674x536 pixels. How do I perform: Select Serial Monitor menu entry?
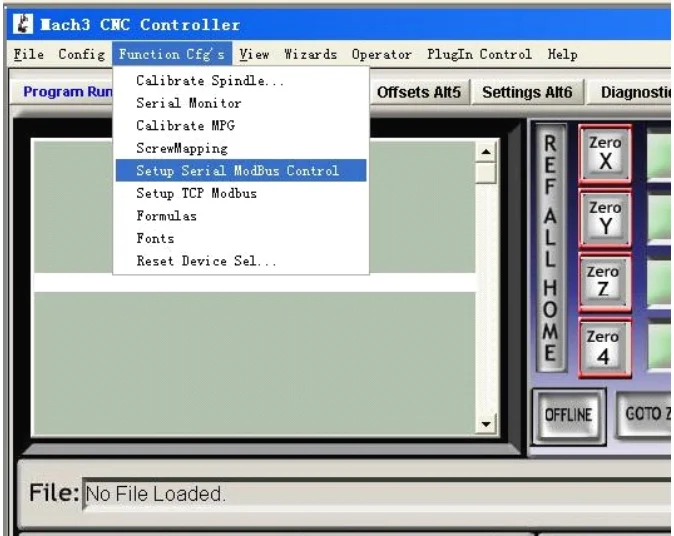click(x=241, y=103)
